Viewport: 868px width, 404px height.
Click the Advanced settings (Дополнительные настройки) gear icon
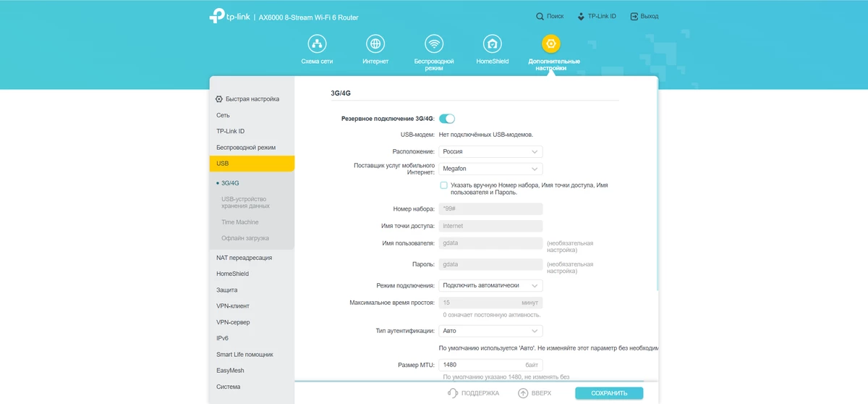pyautogui.click(x=551, y=44)
